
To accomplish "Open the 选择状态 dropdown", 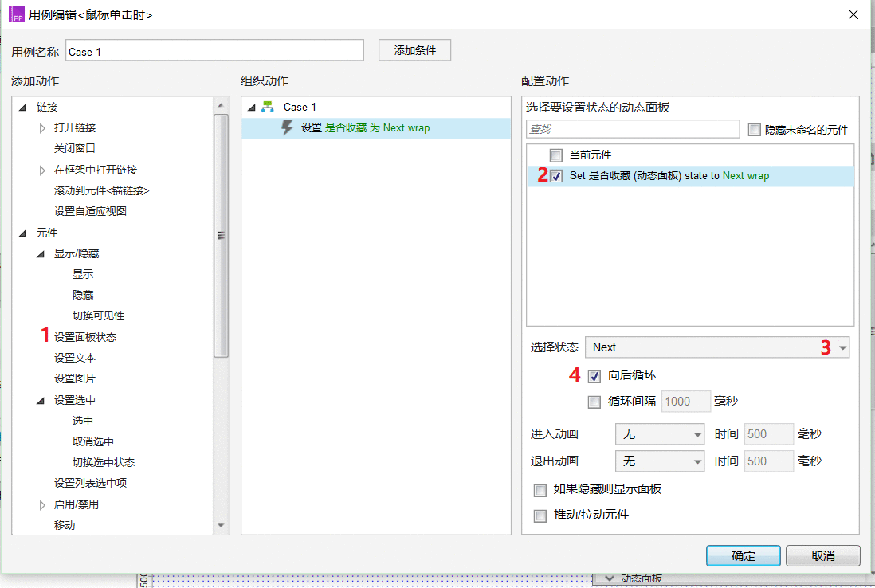I will click(x=717, y=347).
